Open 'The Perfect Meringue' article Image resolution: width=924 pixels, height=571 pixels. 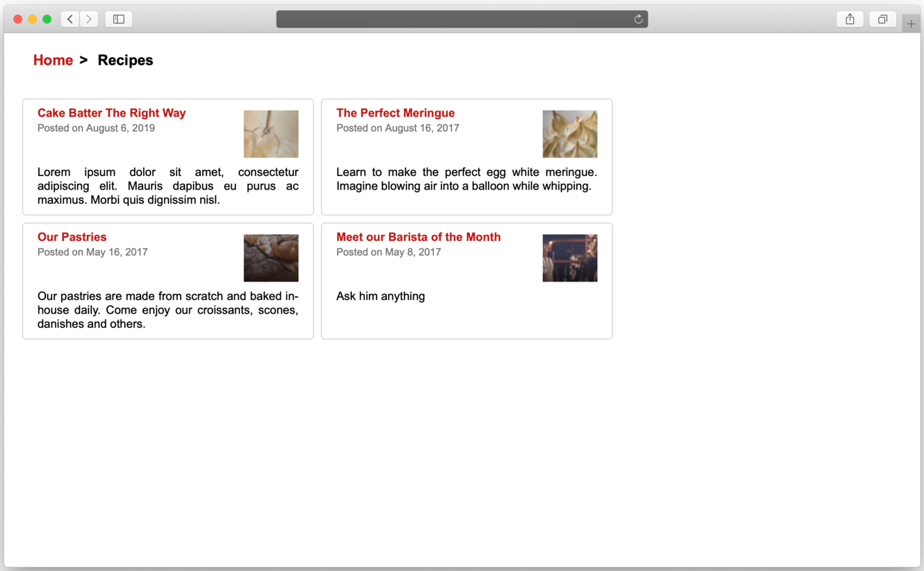pos(395,113)
